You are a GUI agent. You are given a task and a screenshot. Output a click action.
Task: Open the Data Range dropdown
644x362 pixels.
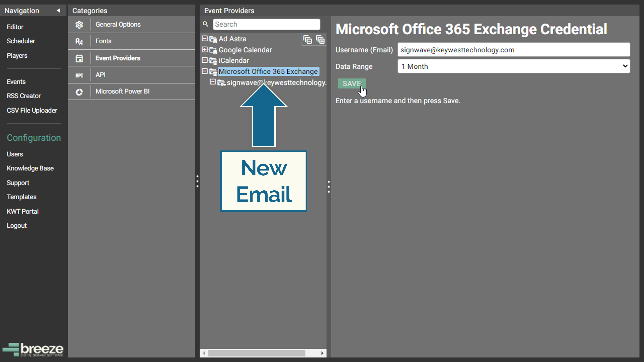pyautogui.click(x=514, y=66)
